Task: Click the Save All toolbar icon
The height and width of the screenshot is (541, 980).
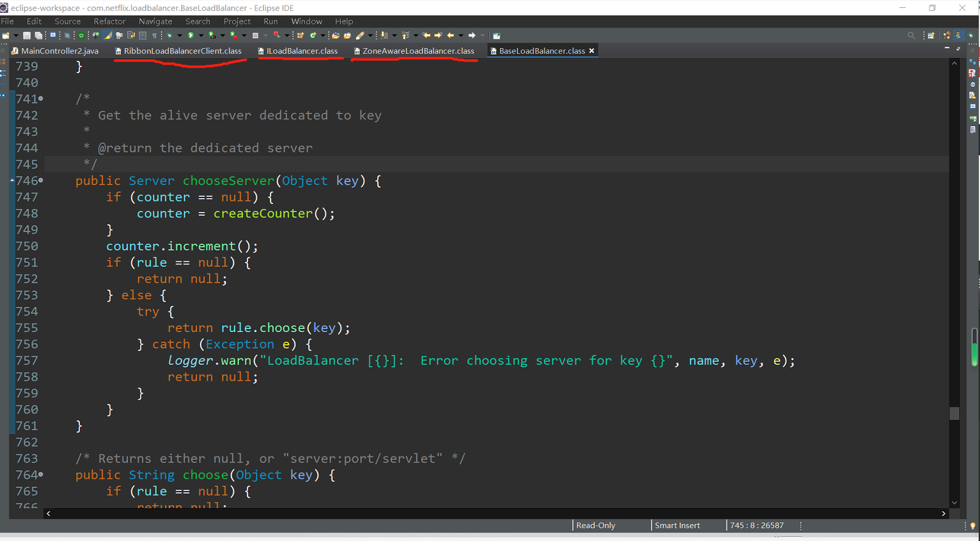Action: (38, 35)
